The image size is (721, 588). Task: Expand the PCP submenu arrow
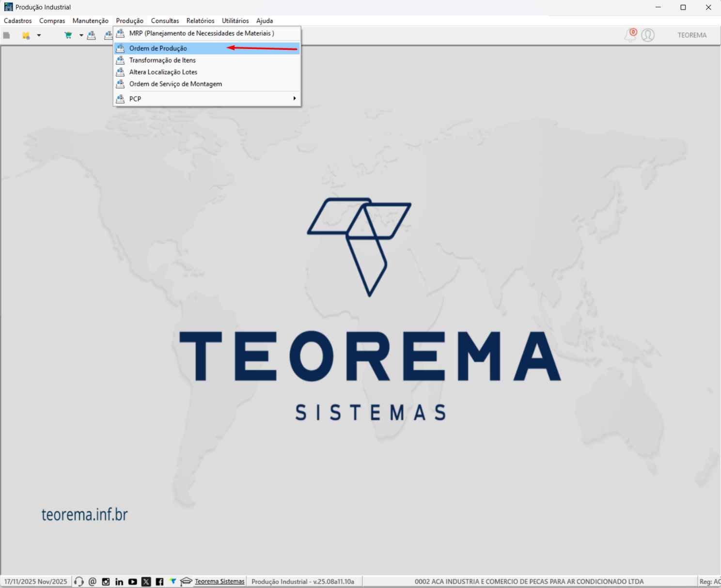click(x=294, y=98)
